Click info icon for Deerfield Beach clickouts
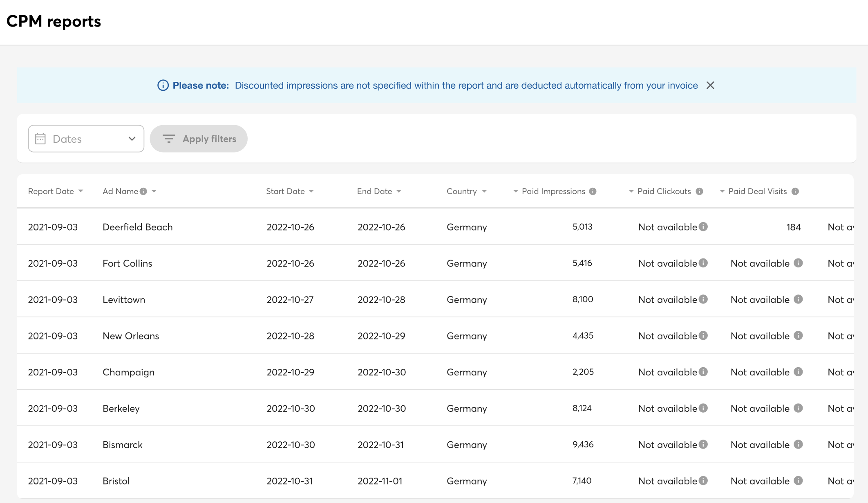 (703, 227)
